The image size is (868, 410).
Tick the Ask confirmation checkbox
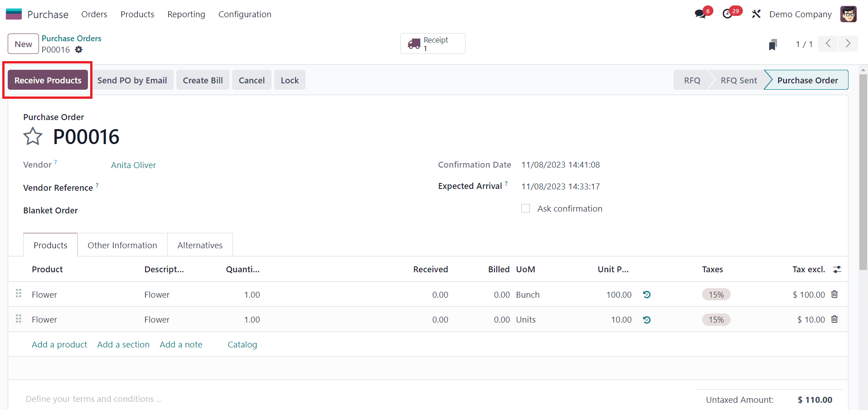525,208
